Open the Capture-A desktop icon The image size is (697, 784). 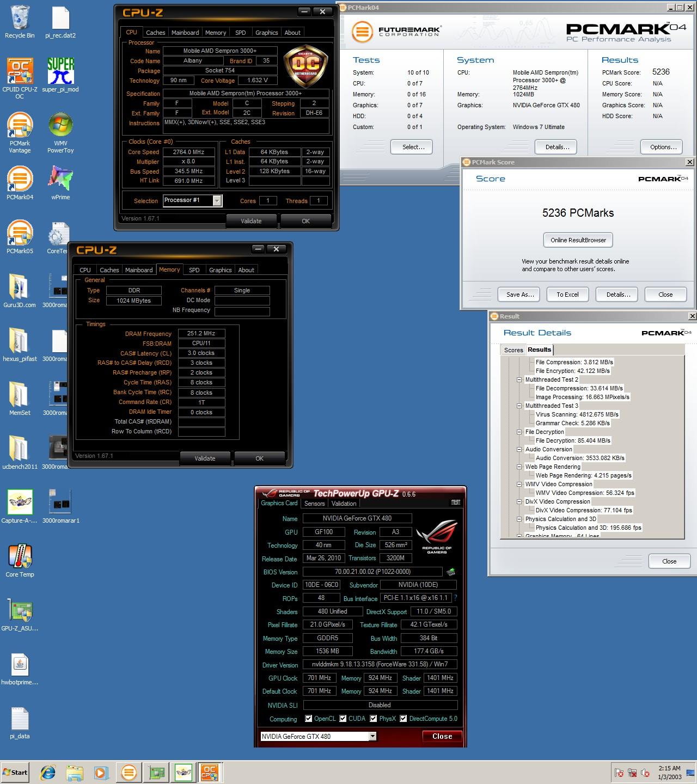(20, 506)
